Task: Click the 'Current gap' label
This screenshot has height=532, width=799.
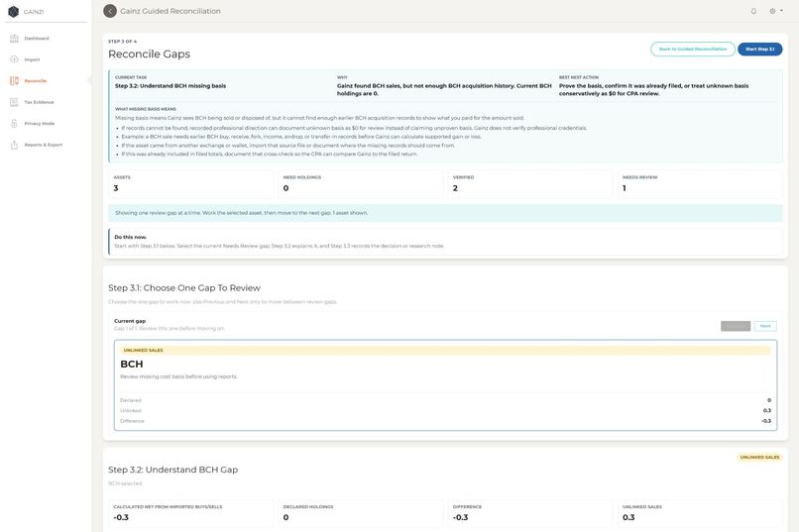Action: coord(130,321)
